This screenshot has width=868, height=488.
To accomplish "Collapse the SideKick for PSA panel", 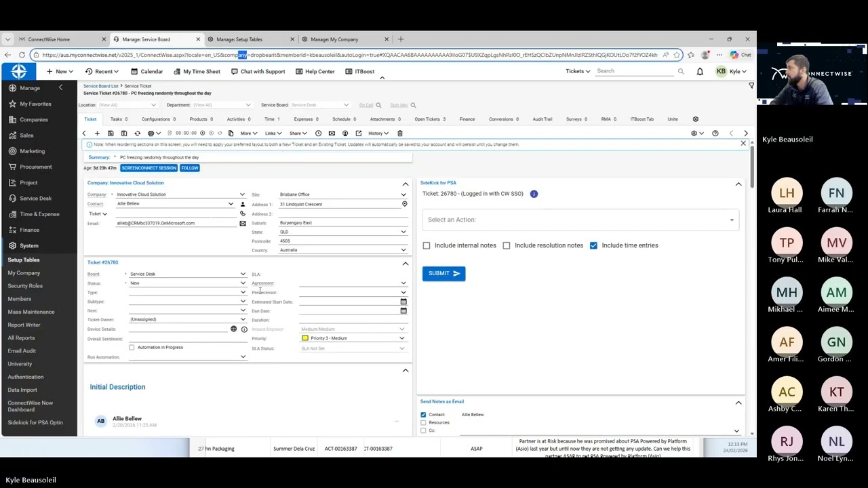I will pos(738,184).
